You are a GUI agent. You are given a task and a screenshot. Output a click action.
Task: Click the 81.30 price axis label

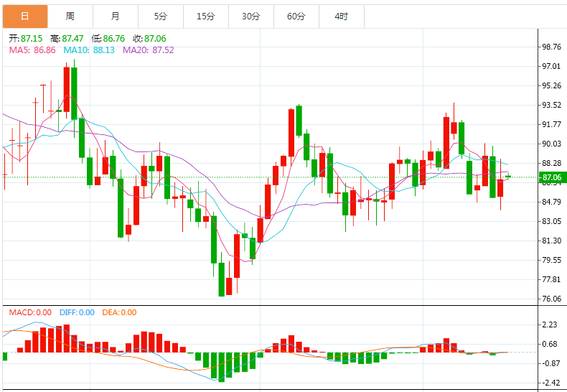pos(551,241)
